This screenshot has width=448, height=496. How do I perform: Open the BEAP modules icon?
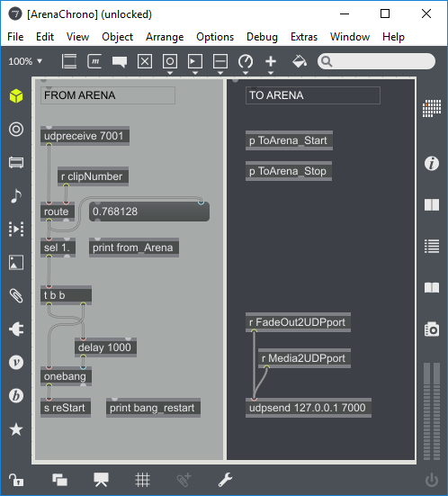(x=16, y=395)
